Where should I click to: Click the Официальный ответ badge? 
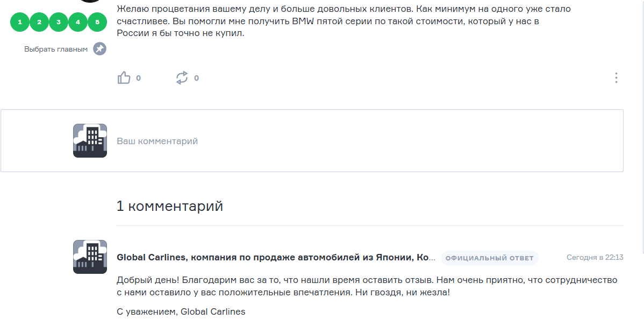point(490,258)
